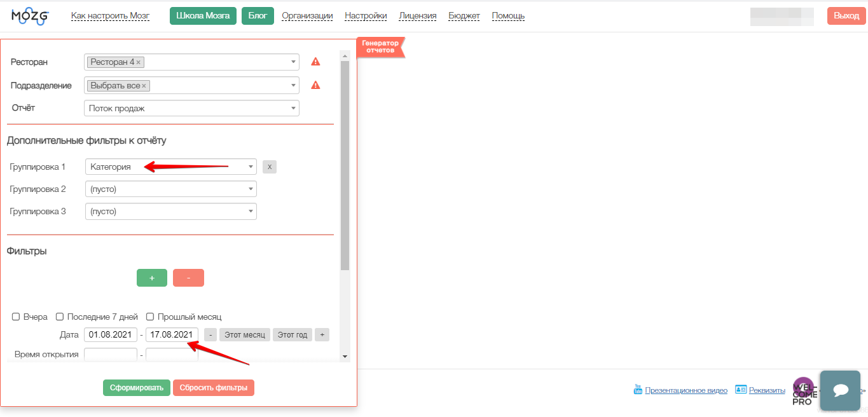Image resolution: width=868 pixels, height=417 pixels.
Task: Open the Организации menu
Action: click(307, 16)
